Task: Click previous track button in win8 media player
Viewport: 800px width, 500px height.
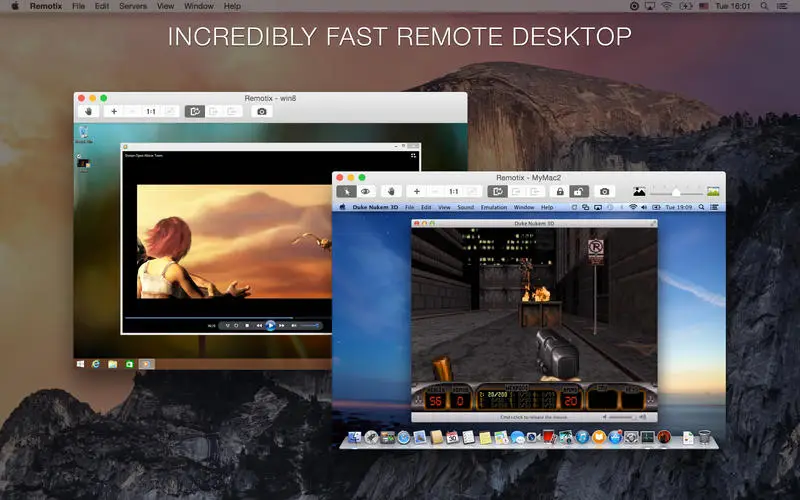Action: coord(259,326)
